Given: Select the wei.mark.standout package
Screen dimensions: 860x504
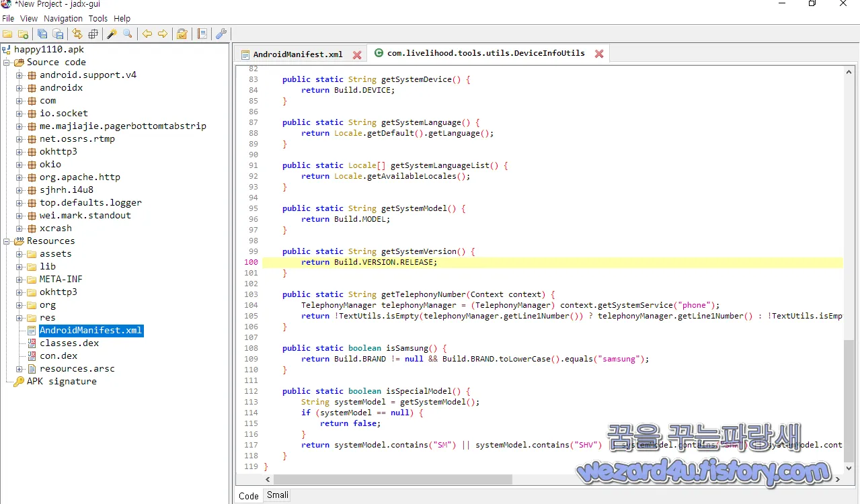Looking at the screenshot, I should pos(85,215).
